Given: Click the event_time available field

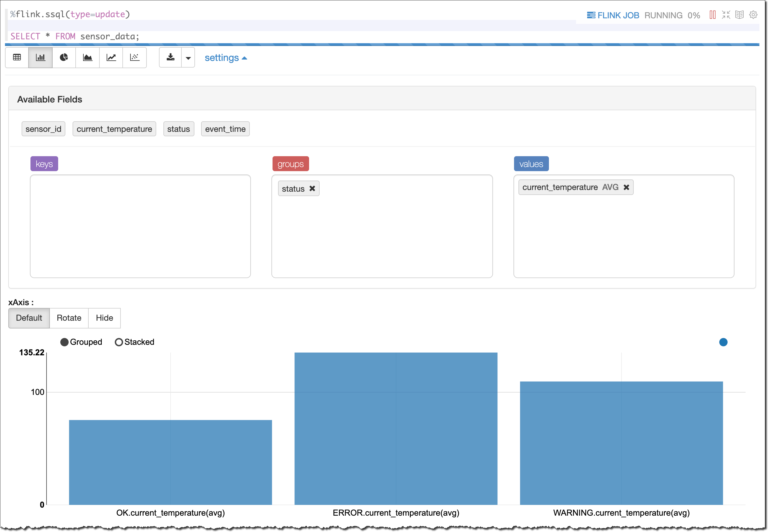Looking at the screenshot, I should tap(225, 129).
